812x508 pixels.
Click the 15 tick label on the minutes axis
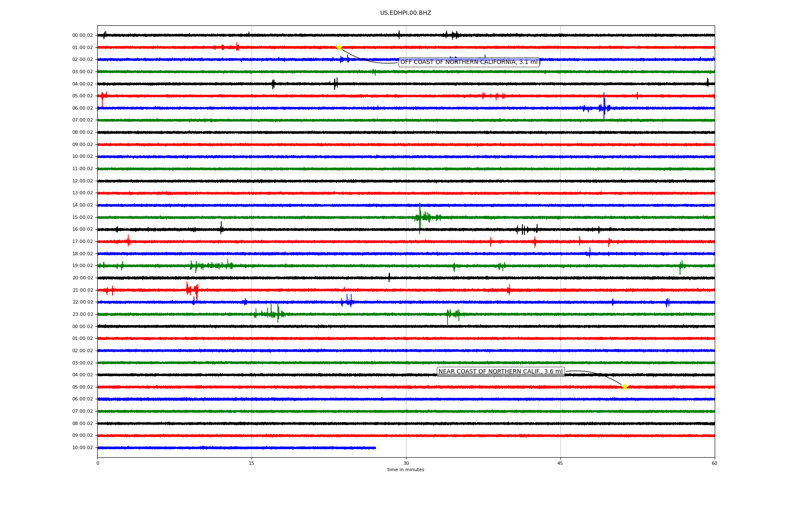pos(252,463)
